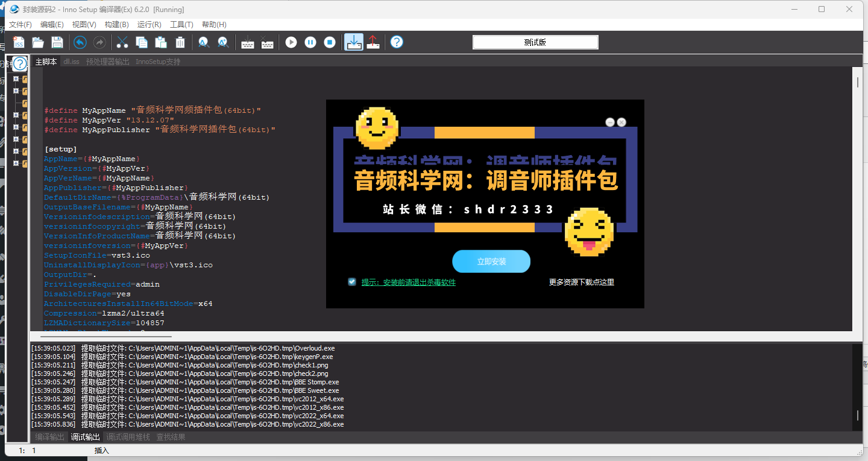Close the installer popup with its round X
868x461 pixels.
(621, 122)
